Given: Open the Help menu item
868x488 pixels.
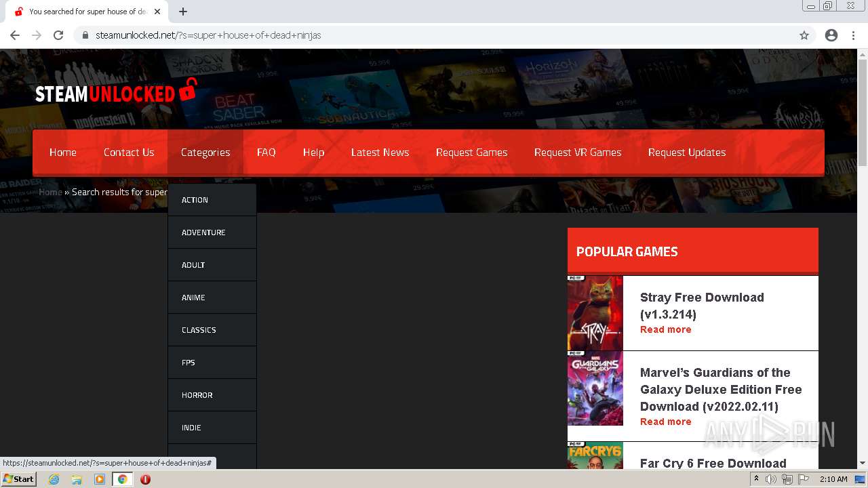Looking at the screenshot, I should click(x=313, y=152).
